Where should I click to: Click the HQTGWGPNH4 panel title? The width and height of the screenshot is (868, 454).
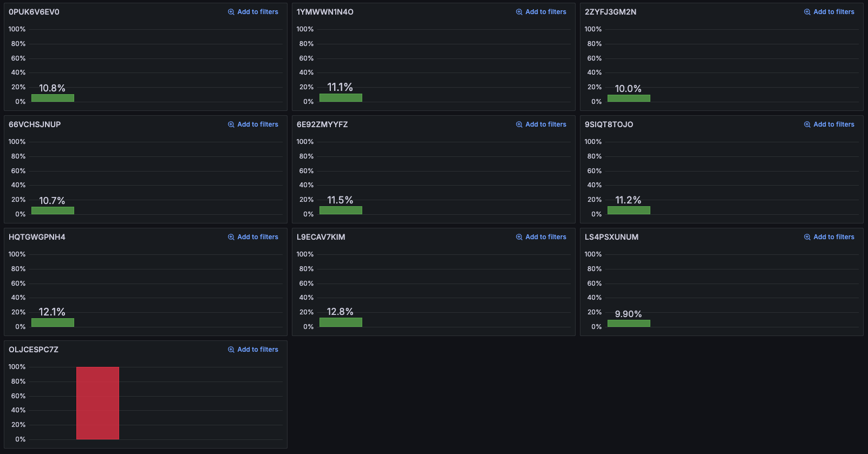click(36, 236)
